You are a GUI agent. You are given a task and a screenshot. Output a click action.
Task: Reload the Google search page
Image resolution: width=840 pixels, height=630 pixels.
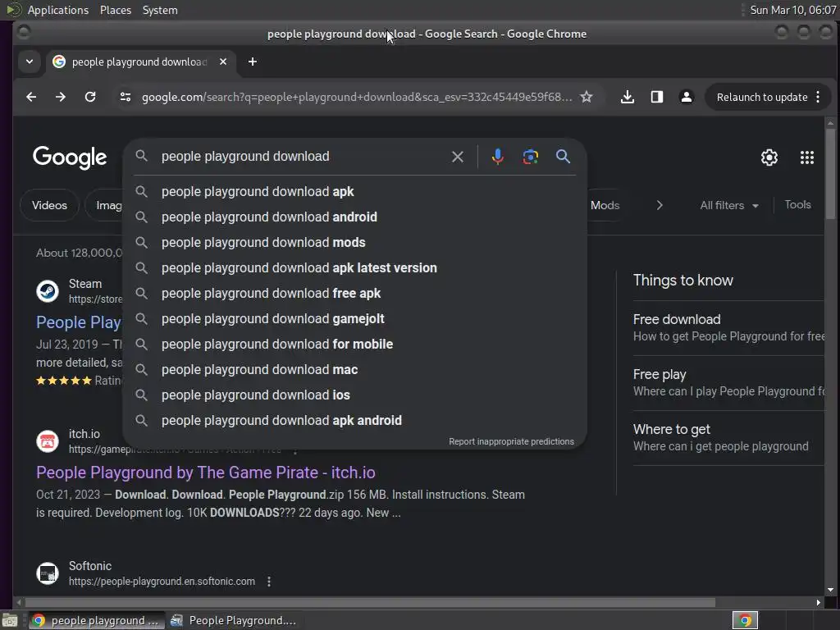pos(90,97)
